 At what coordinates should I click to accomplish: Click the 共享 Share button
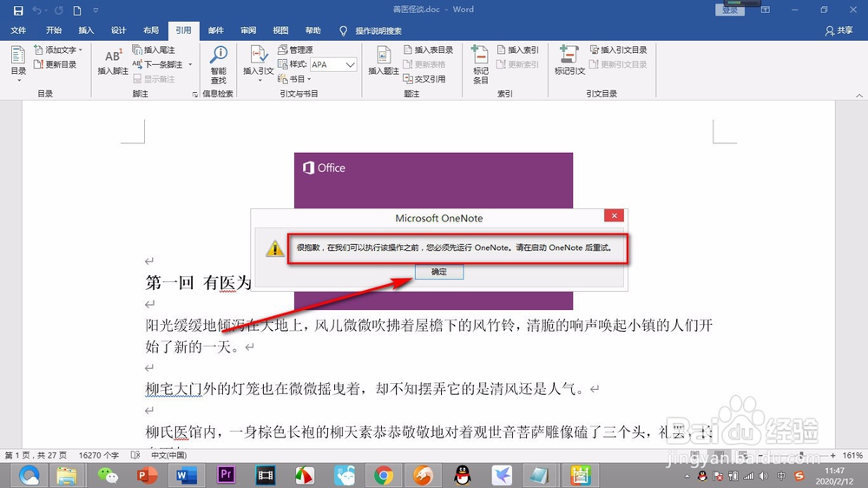838,30
